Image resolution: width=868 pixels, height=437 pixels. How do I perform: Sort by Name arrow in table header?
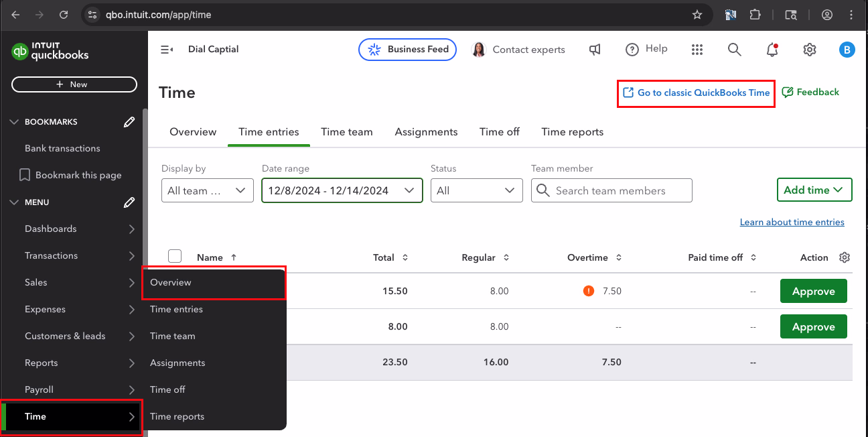click(234, 257)
